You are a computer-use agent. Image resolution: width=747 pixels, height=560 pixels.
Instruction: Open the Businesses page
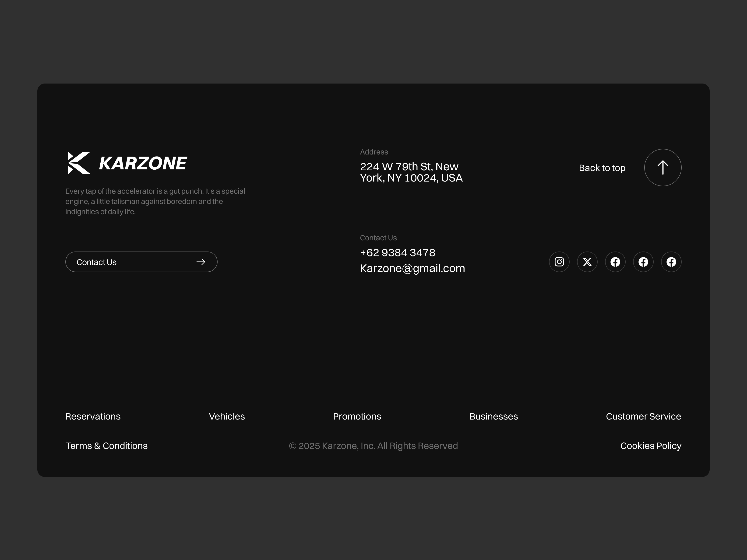[x=493, y=416]
